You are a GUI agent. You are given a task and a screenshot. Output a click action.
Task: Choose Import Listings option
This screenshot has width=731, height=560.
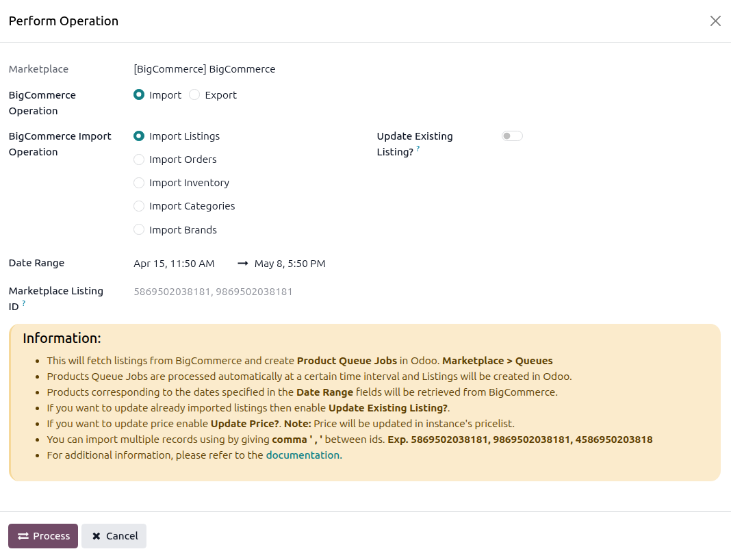coord(139,136)
